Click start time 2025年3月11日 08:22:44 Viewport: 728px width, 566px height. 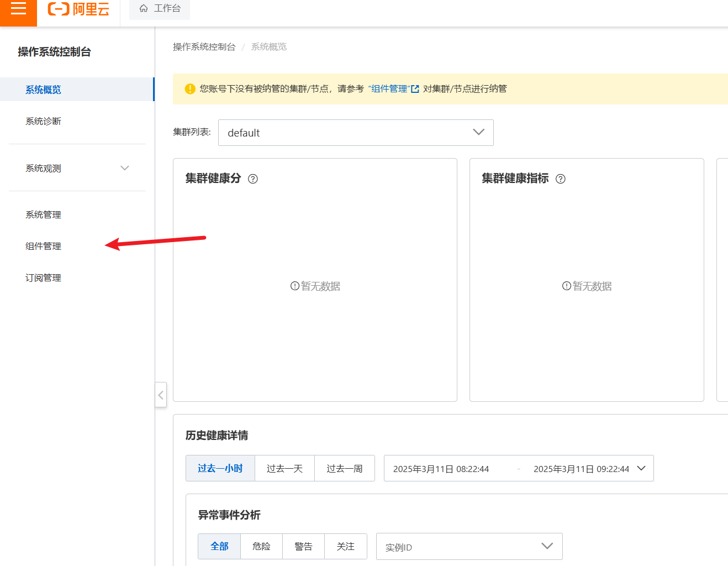(441, 469)
